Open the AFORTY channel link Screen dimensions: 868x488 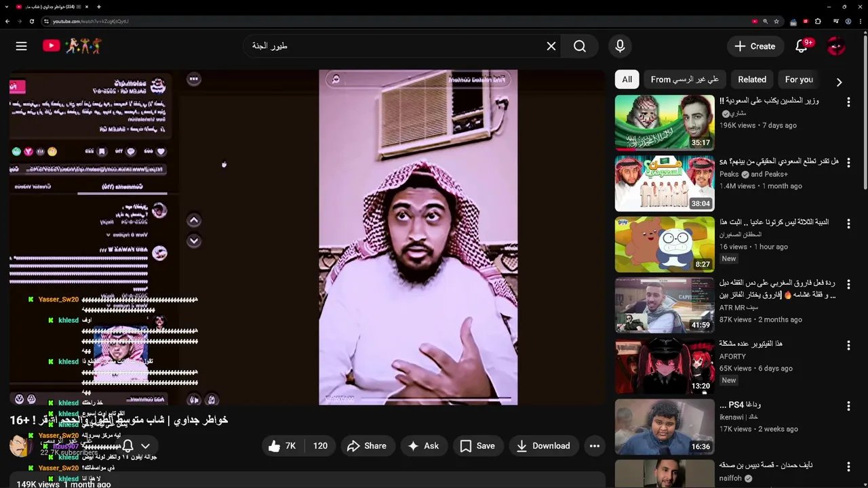732,357
